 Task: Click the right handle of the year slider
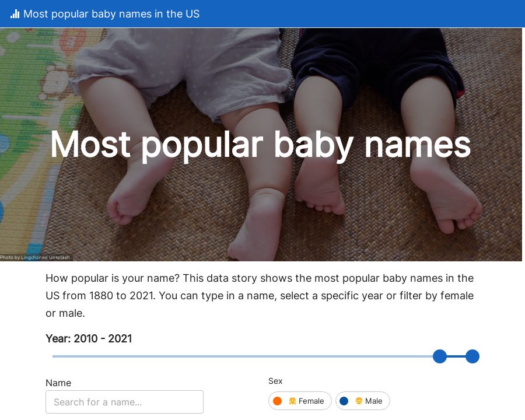[473, 356]
